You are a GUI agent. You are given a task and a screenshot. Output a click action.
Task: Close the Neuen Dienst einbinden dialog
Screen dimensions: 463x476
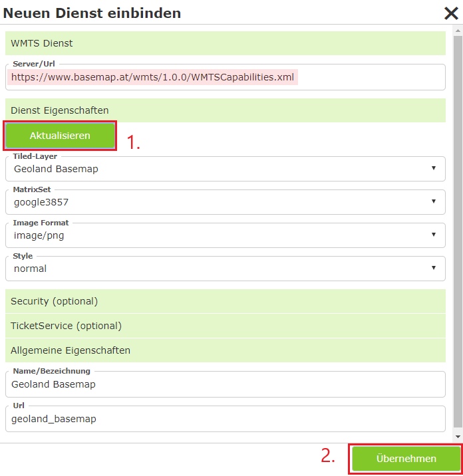[x=450, y=13]
